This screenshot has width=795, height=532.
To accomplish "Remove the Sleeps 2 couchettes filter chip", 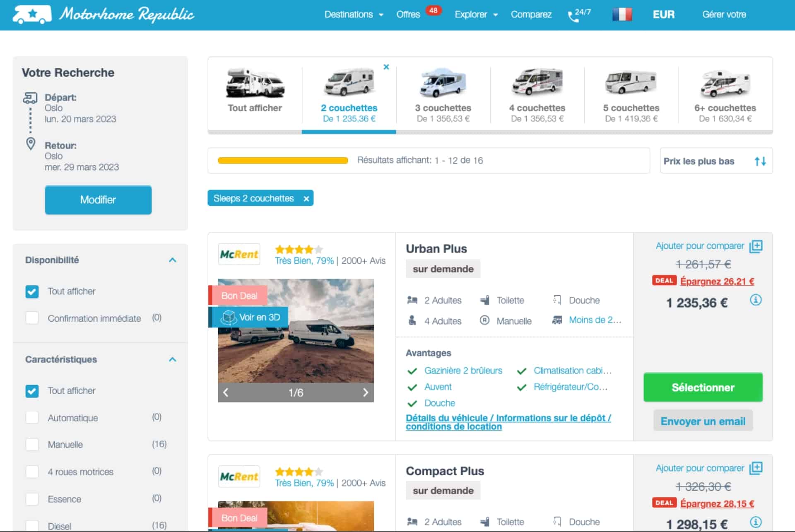I will [x=306, y=199].
